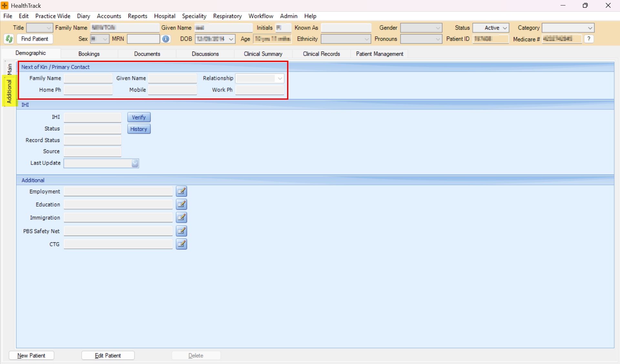
Task: Open the MRN info icon
Action: click(166, 39)
